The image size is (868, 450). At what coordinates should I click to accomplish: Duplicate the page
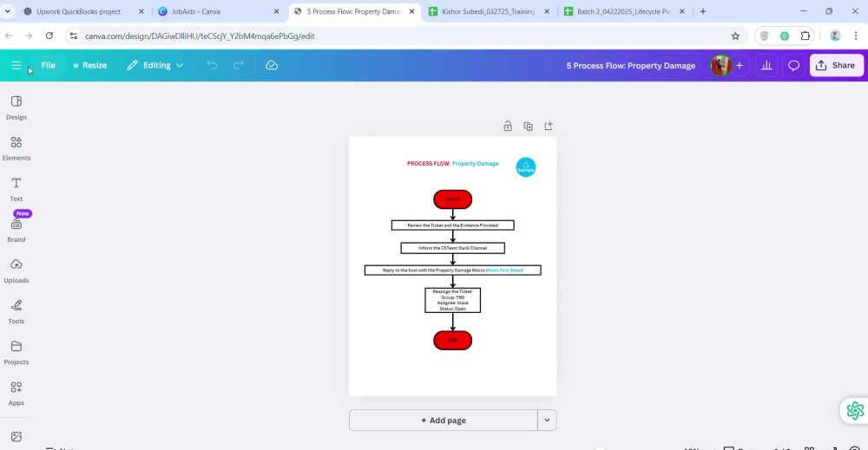pyautogui.click(x=528, y=126)
